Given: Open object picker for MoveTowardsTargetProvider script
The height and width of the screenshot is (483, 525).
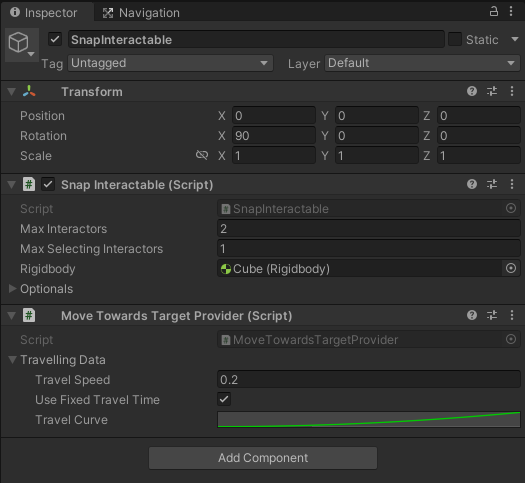Looking at the screenshot, I should tap(511, 339).
